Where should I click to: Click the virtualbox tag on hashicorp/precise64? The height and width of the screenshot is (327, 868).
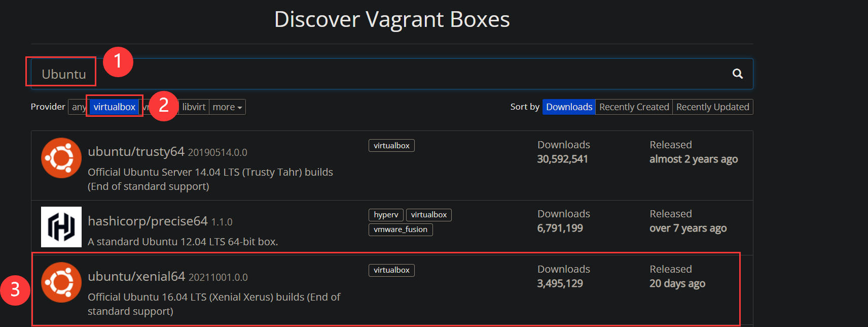tap(429, 215)
